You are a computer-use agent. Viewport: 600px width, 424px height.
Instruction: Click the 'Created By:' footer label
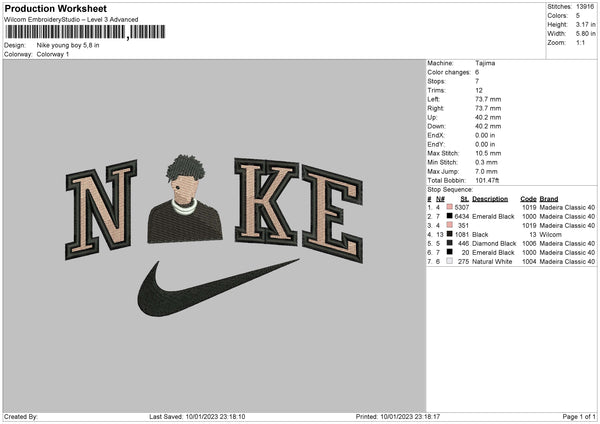(21, 417)
